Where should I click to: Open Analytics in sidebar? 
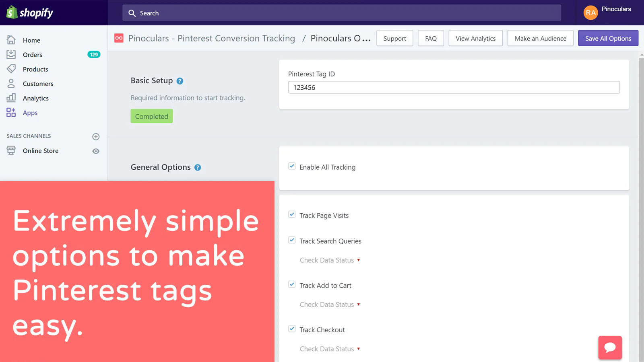click(x=35, y=98)
